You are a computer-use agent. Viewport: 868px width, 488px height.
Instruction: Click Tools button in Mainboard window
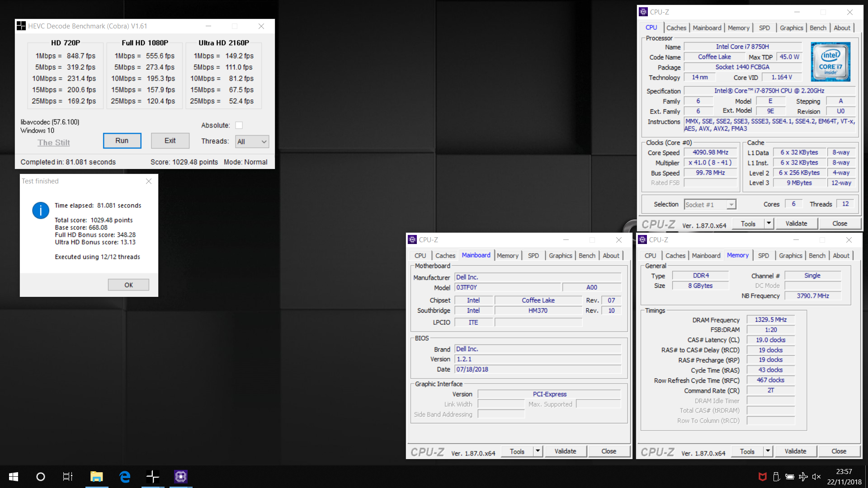517,451
